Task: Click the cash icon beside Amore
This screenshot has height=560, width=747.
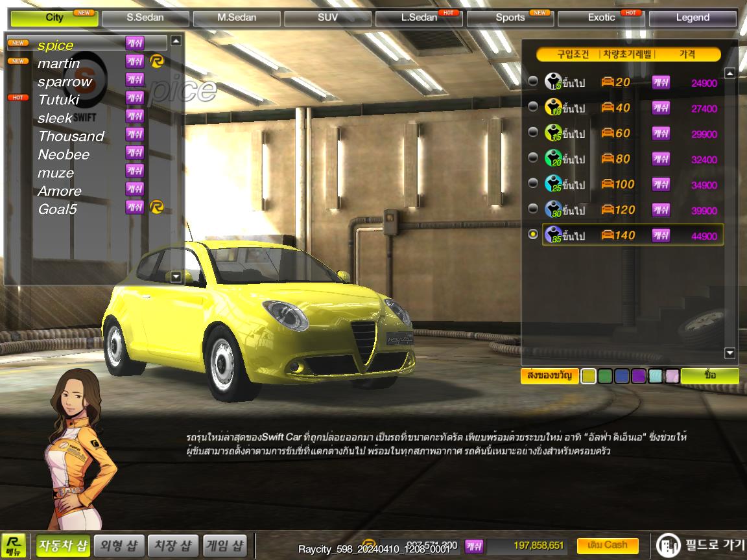Action: click(x=135, y=189)
